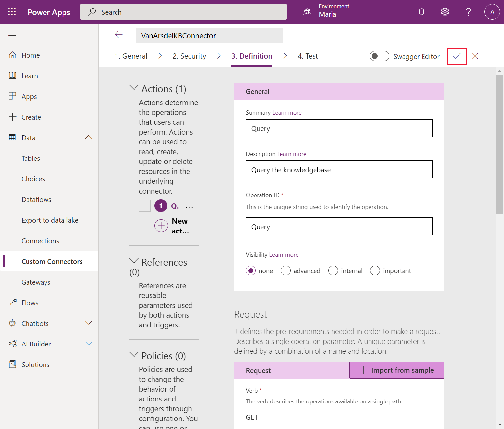
Task: Click the Data table icon
Action: click(12, 138)
